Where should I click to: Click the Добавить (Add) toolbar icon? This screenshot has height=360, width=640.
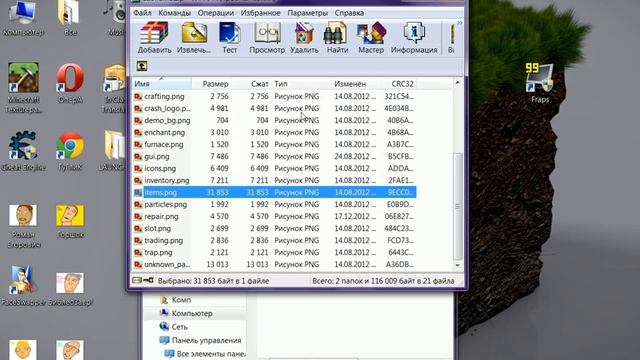click(154, 38)
